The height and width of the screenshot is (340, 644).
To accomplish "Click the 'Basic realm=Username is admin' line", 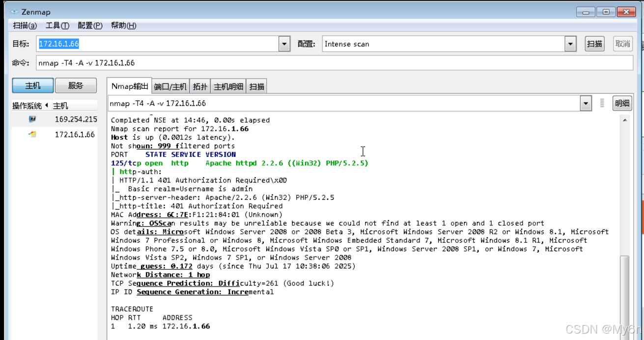I will point(182,188).
